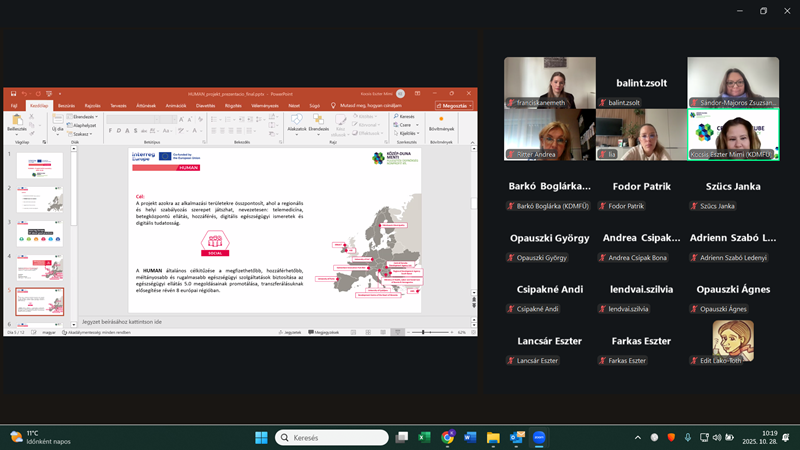Click the Bővítmények add-ins icon
This screenshot has width=800, height=450.
[x=441, y=121]
